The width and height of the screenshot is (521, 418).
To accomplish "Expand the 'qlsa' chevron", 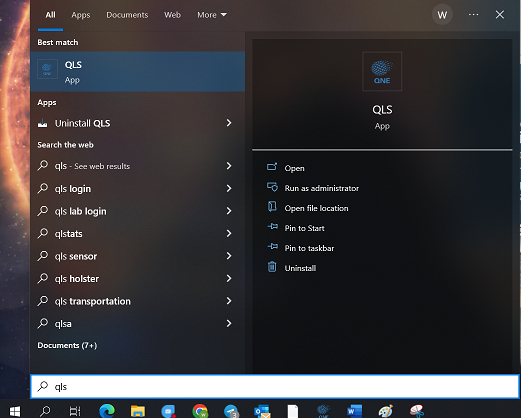I will [x=229, y=323].
